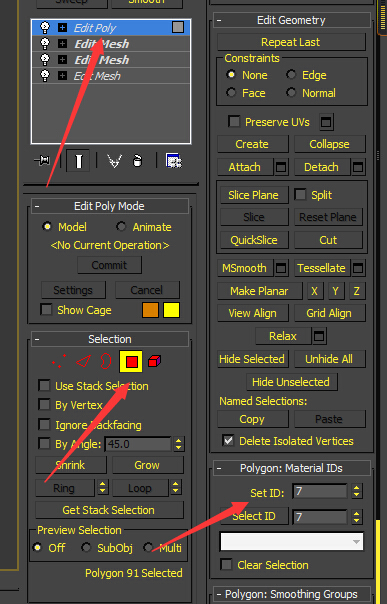
Task: Toggle lightbulb of Edit Poly modifier
Action: coord(45,27)
